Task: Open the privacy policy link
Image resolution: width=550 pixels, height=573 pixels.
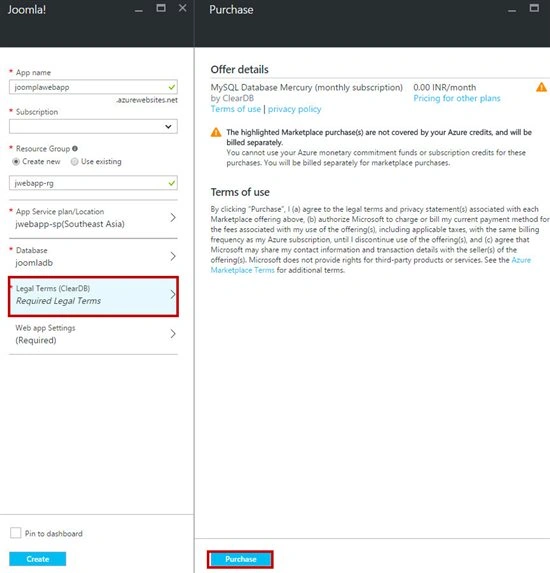Action: [x=295, y=109]
